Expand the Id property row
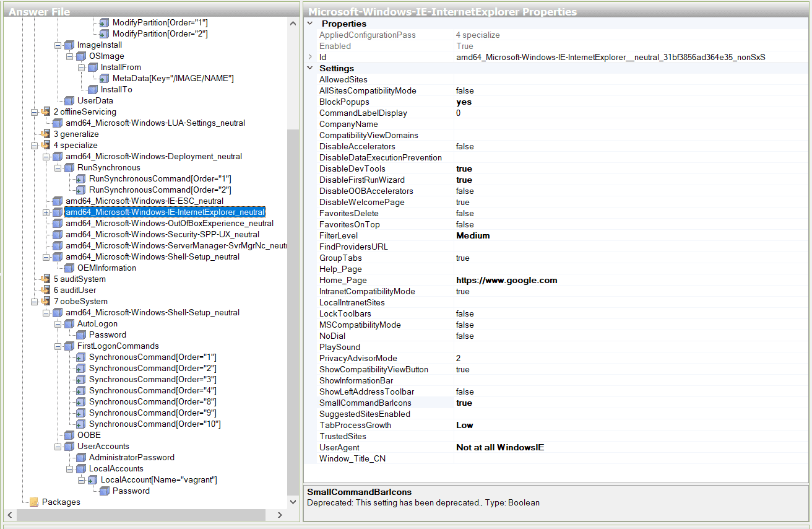The height and width of the screenshot is (529, 812). coord(310,57)
